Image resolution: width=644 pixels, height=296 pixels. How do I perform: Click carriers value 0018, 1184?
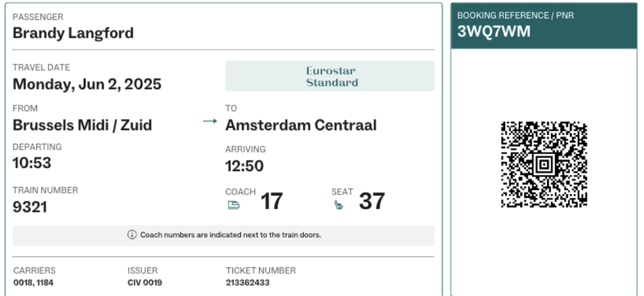33,283
